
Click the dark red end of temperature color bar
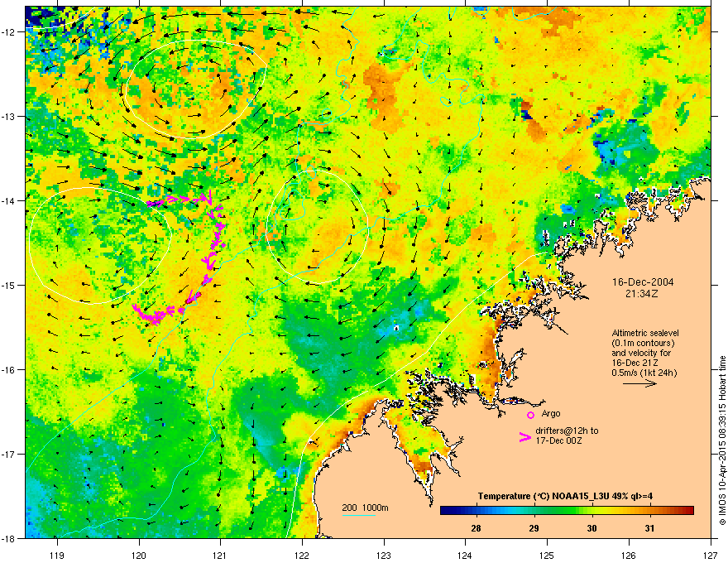coord(686,511)
